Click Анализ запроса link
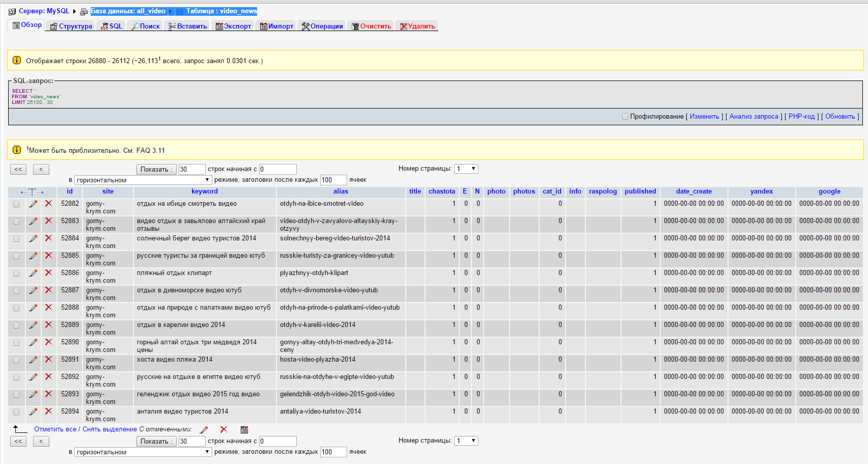This screenshot has height=464, width=868. coord(753,117)
